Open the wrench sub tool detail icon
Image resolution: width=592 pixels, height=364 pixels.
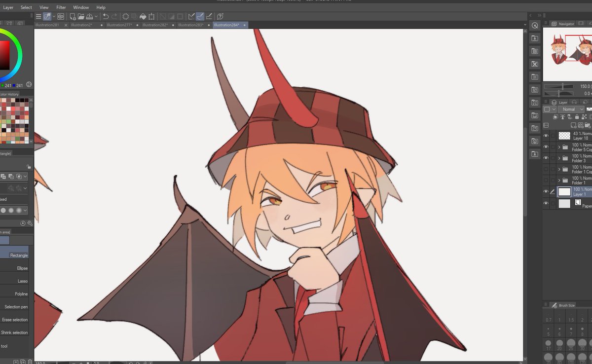[x=30, y=223]
